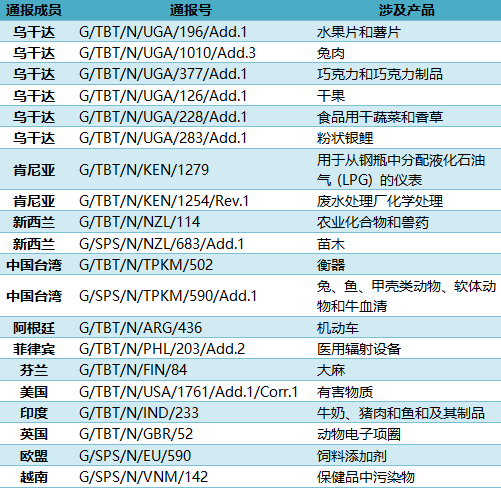Select notification G/TBT/N/PHL/203/Add.2
Viewport: 501px width, 492px height.
[x=162, y=349]
